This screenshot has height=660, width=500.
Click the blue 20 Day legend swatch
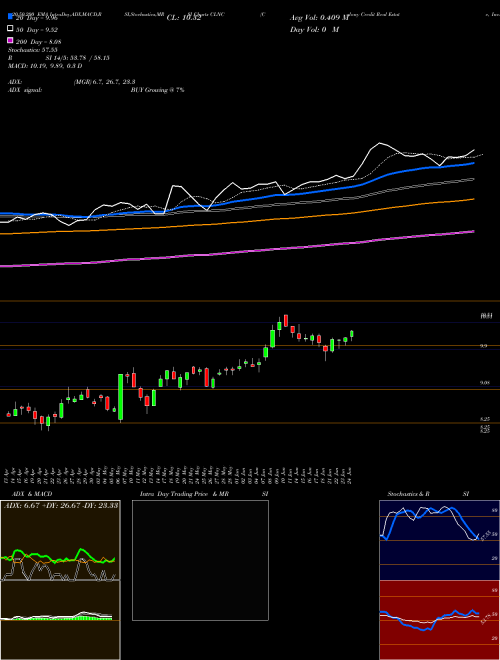(x=10, y=17)
